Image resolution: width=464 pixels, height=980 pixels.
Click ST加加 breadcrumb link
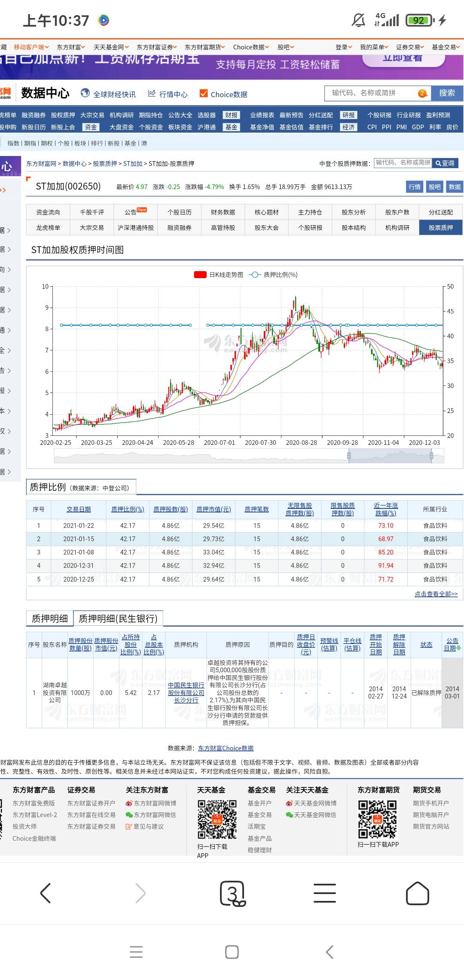click(133, 163)
